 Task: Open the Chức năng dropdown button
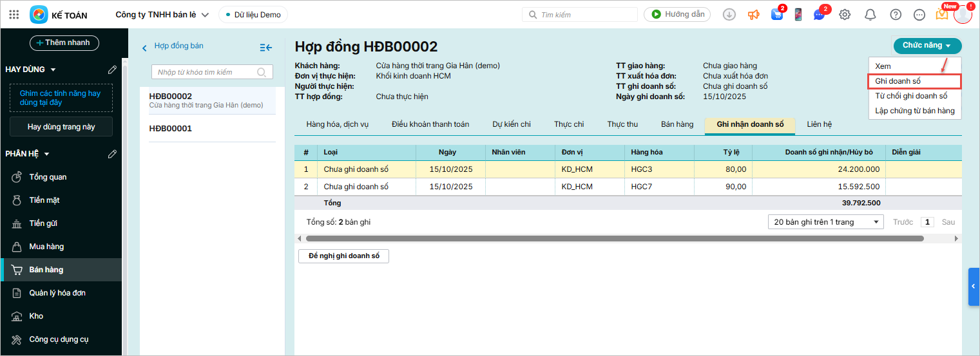(x=927, y=46)
